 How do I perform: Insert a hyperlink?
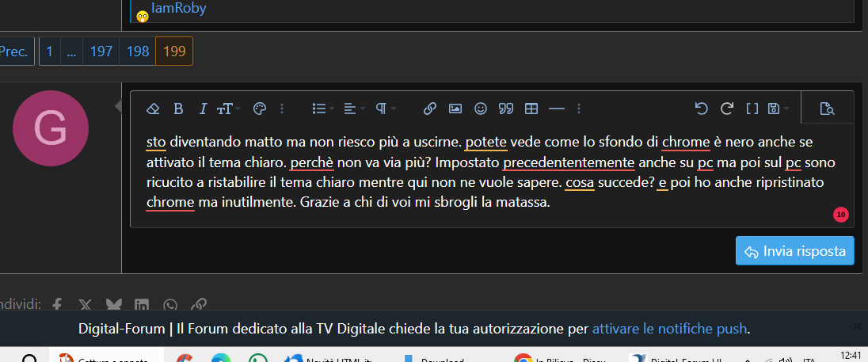[x=429, y=109]
